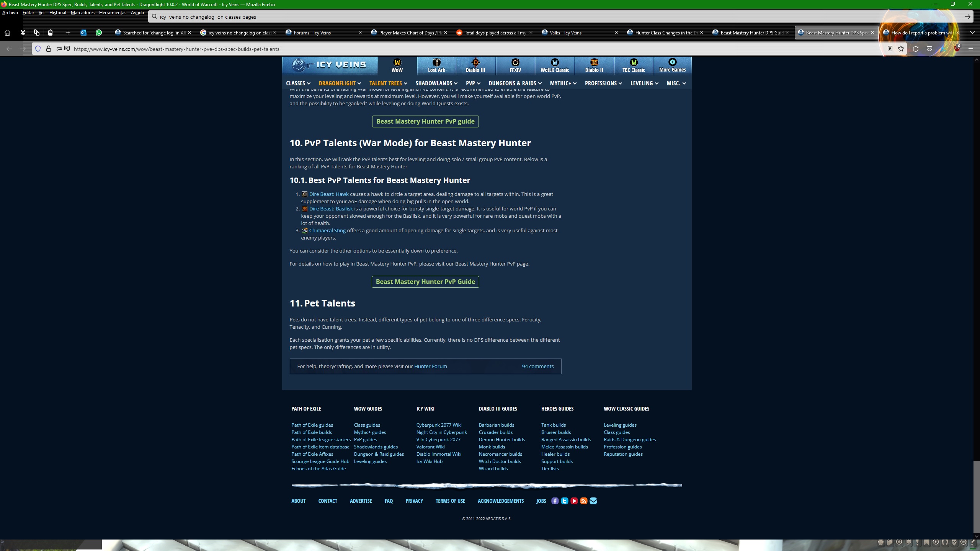Open the pinned Outlook tab
This screenshot has height=551, width=980.
pos(83,33)
